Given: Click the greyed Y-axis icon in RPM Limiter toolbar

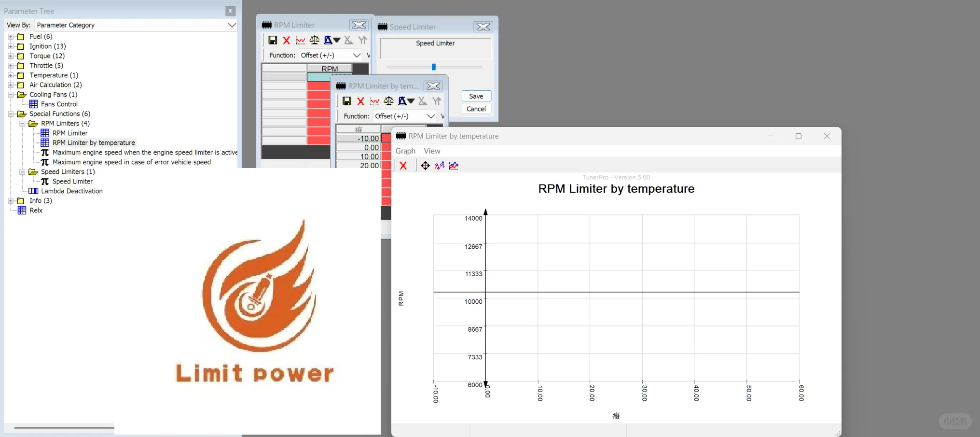Looking at the screenshot, I should coord(363,40).
